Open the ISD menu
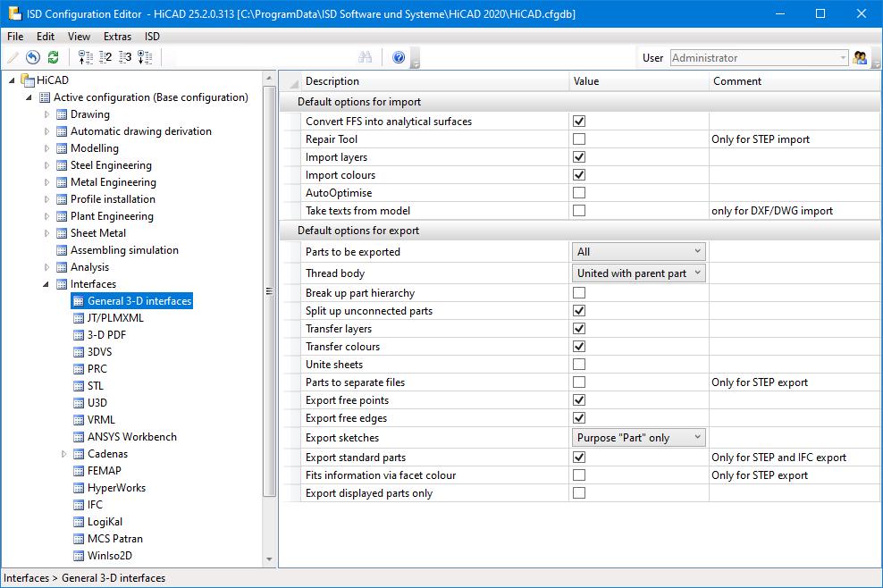Screen dimensions: 883x588 click(x=152, y=37)
